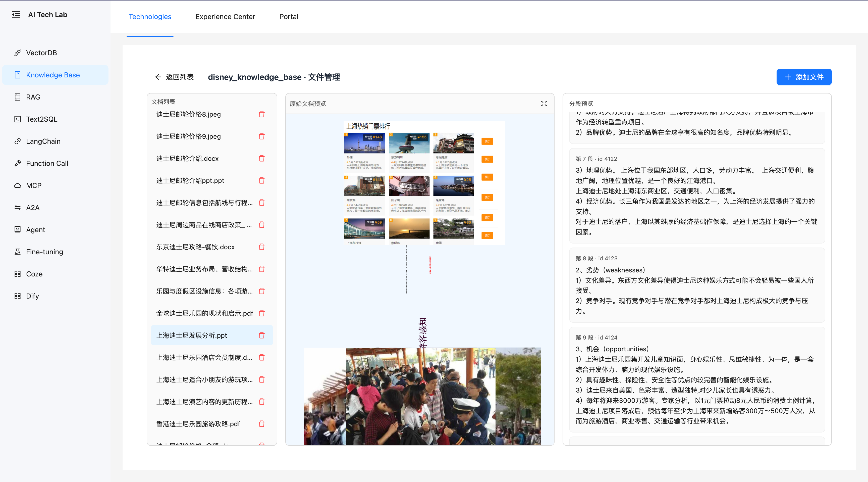The image size is (868, 482).
Task: Open Knowledge Base in the sidebar
Action: click(55, 75)
